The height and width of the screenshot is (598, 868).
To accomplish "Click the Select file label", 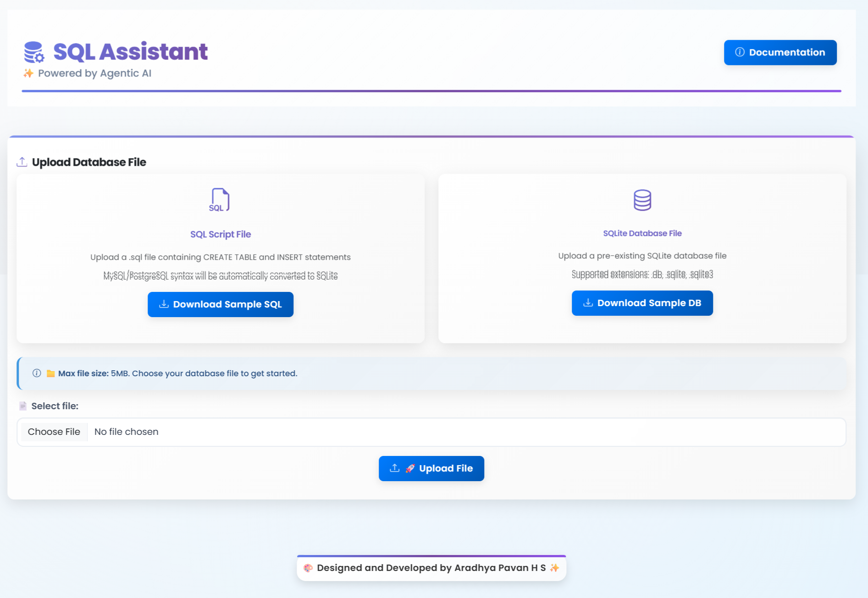I will 55,406.
